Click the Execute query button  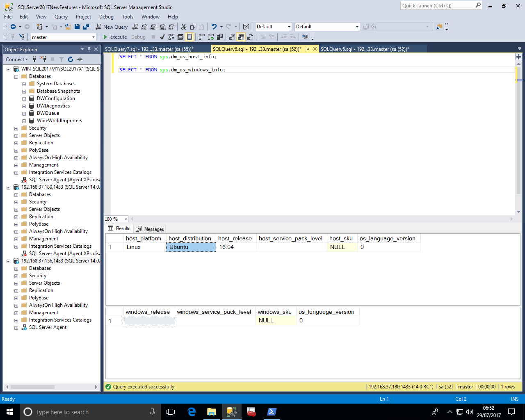click(115, 37)
